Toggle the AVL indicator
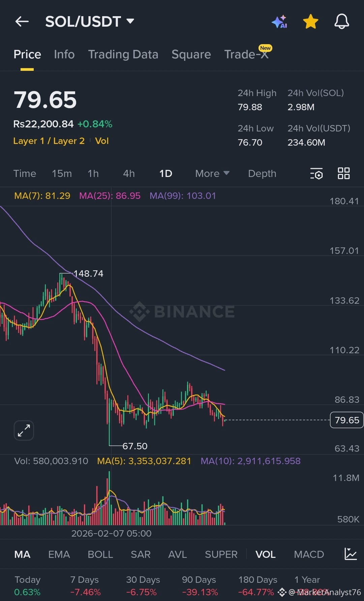The width and height of the screenshot is (364, 601). coord(177,554)
